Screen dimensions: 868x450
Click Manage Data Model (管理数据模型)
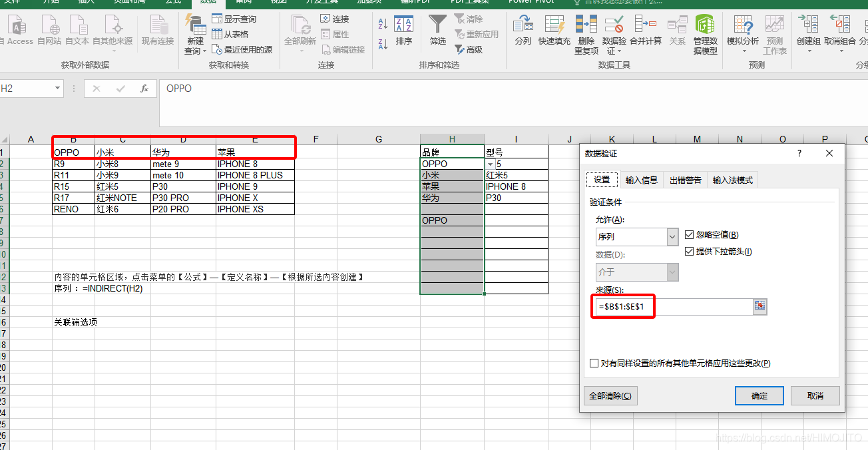pyautogui.click(x=706, y=35)
